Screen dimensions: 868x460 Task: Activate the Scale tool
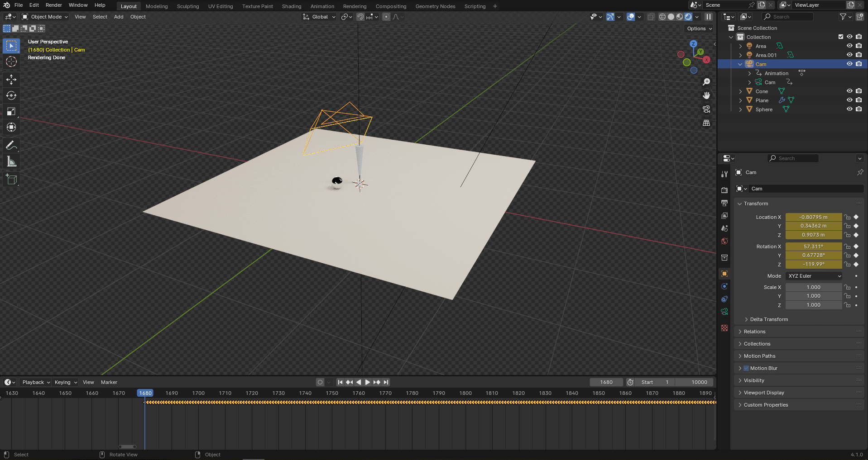pyautogui.click(x=11, y=112)
